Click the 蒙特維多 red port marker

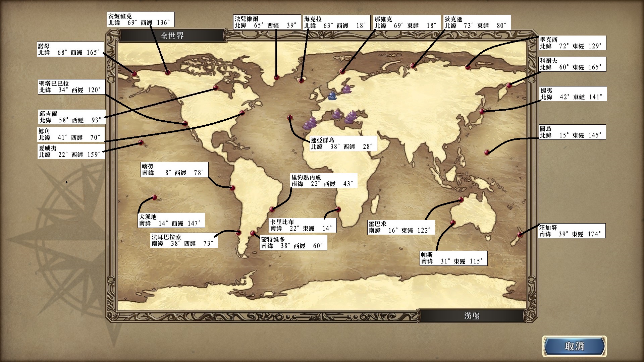point(253,233)
